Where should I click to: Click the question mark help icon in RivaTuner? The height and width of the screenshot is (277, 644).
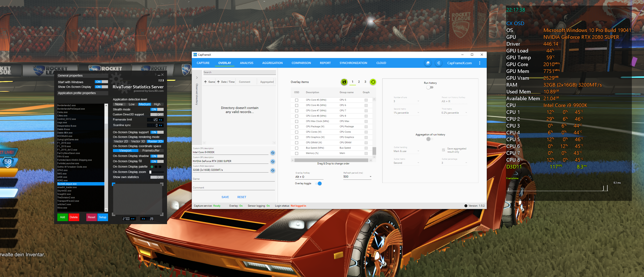click(156, 75)
